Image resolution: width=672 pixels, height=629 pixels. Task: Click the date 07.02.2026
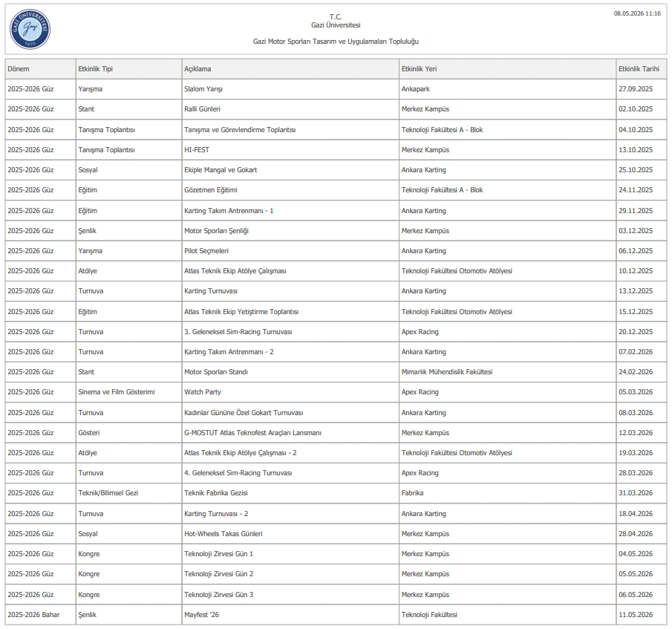point(636,352)
